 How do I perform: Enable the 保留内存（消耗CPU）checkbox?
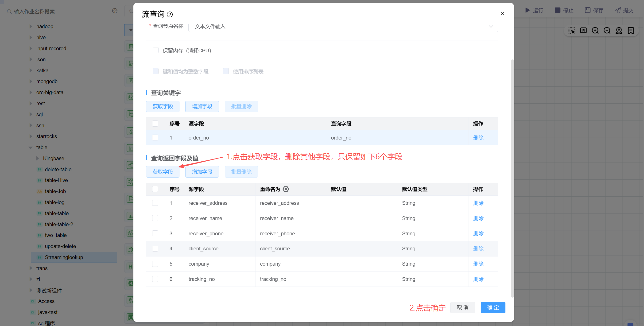click(x=155, y=50)
